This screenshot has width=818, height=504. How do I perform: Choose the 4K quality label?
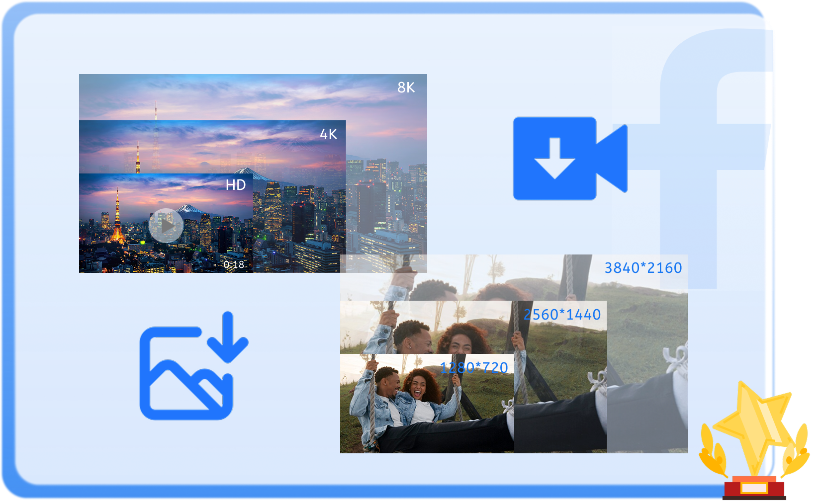coord(328,134)
